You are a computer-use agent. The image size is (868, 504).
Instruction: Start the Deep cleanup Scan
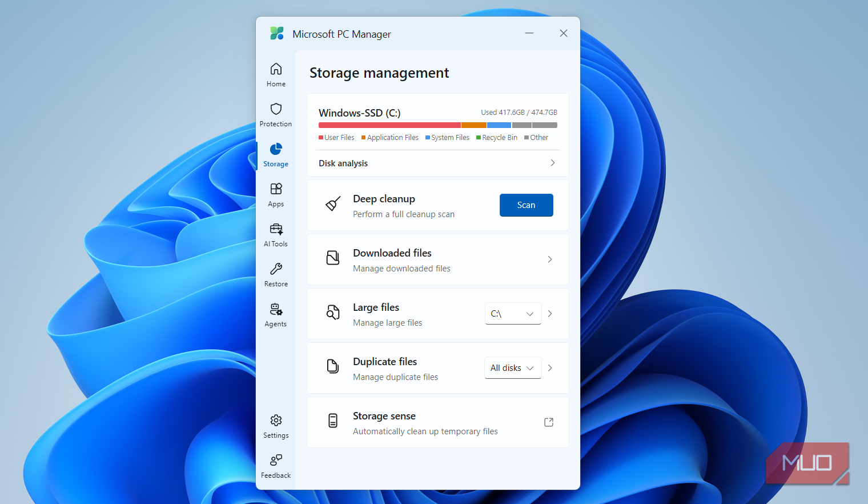[x=527, y=205]
